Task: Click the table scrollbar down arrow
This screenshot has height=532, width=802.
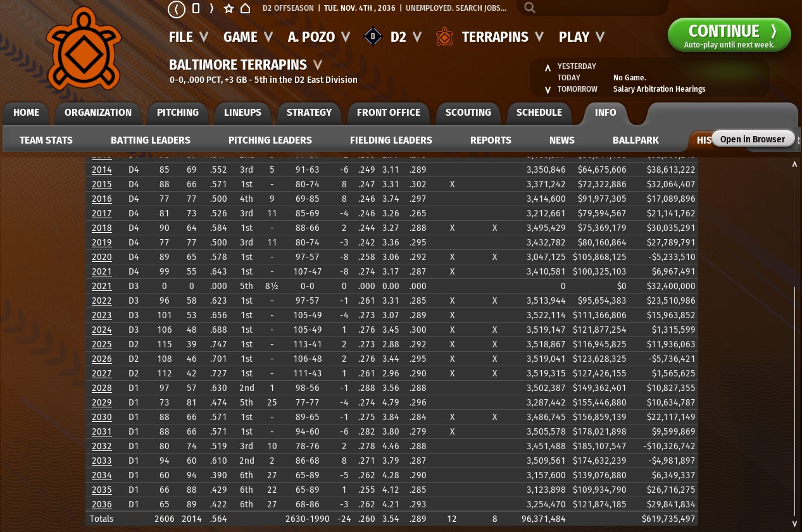Action: click(794, 524)
